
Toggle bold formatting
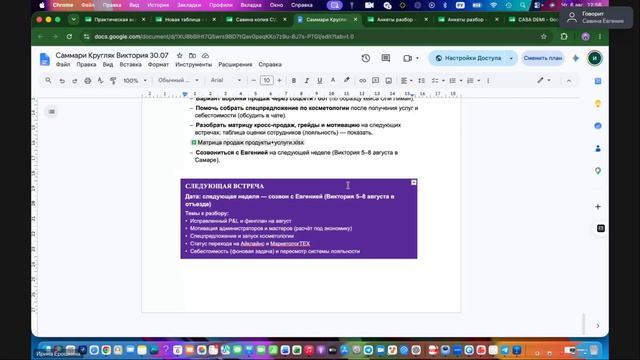coord(293,81)
